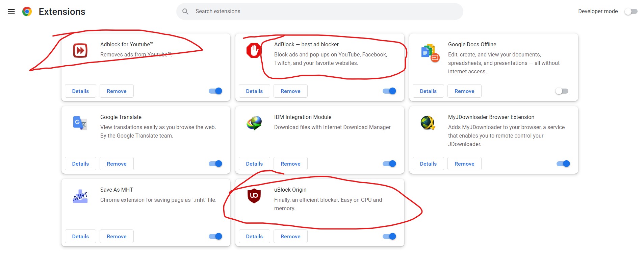Viewport: 644px width, 267px height.
Task: Disable the Save As MHT extension
Action: 215,236
